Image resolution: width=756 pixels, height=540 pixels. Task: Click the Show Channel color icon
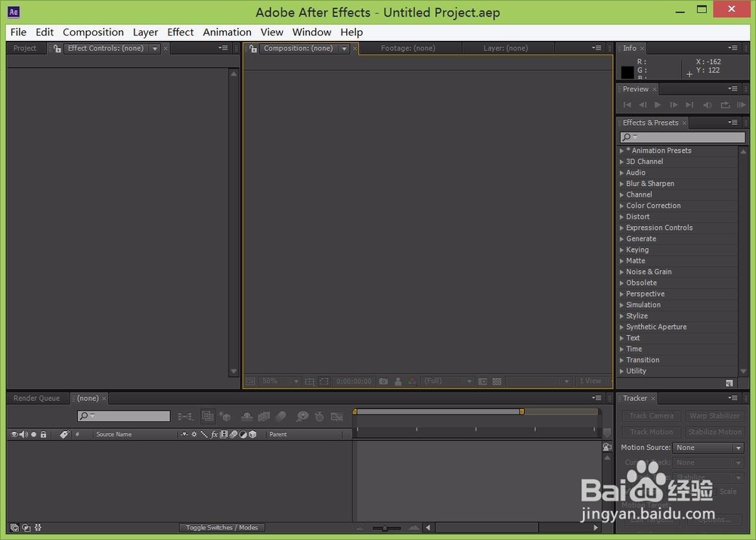(x=412, y=381)
